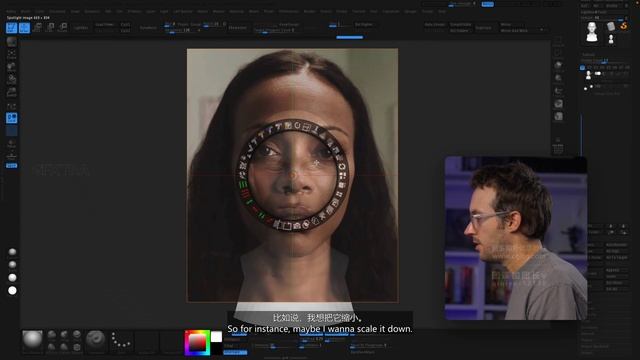Select the Rotate transform icon
Image resolution: width=640 pixels, height=360 pixels.
(x=63, y=28)
